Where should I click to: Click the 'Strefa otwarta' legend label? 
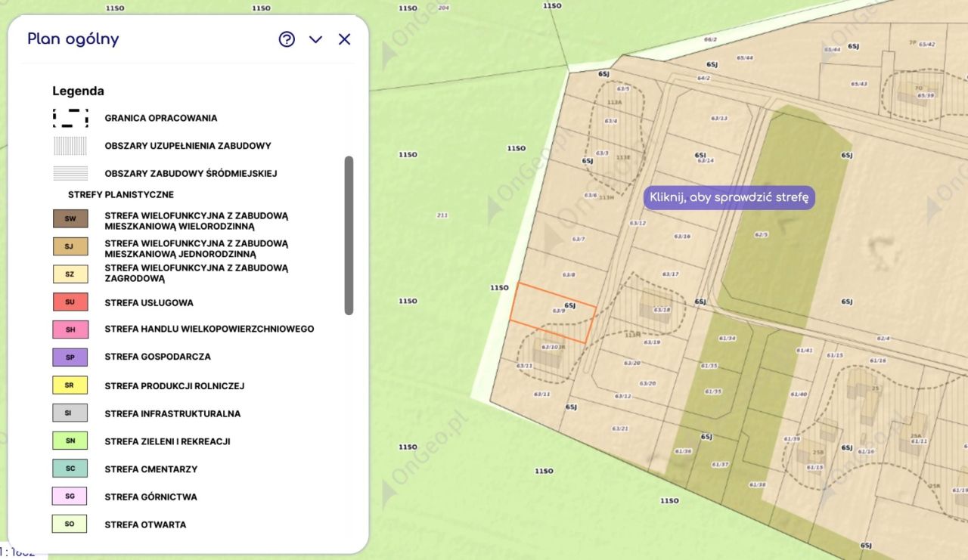[x=145, y=524]
